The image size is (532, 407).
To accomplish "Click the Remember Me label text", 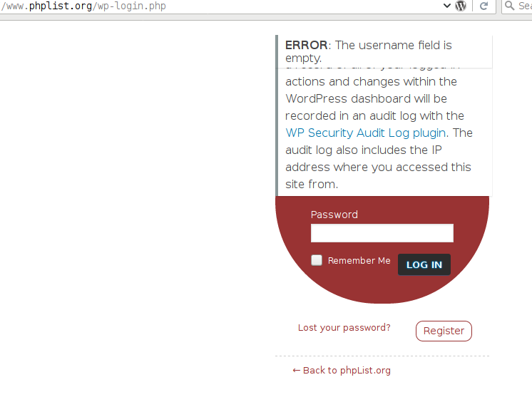I will [x=359, y=260].
